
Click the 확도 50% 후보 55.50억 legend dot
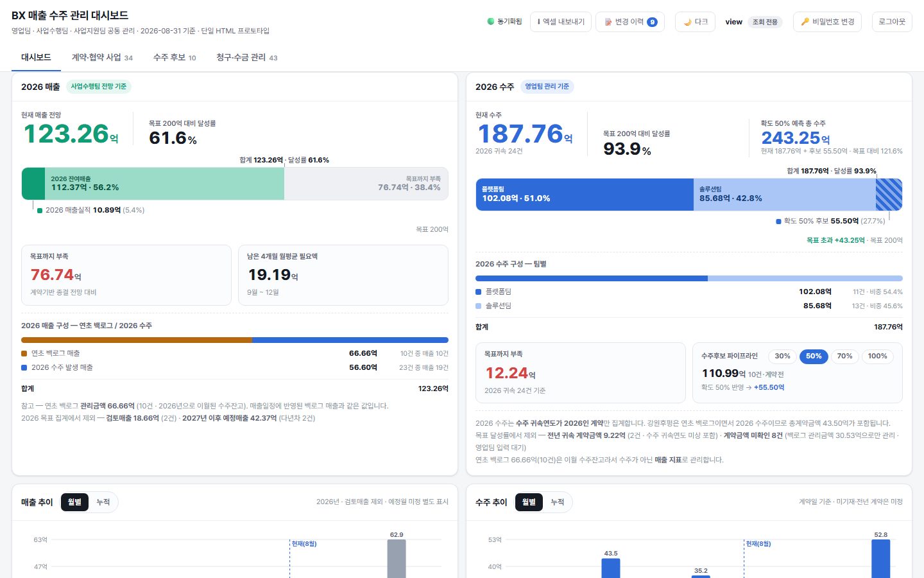(x=778, y=222)
